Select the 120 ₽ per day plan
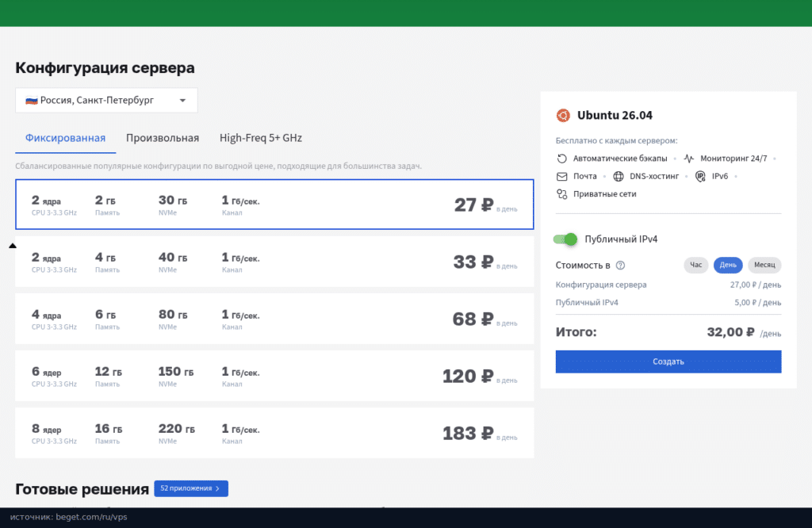812x528 pixels. click(274, 376)
